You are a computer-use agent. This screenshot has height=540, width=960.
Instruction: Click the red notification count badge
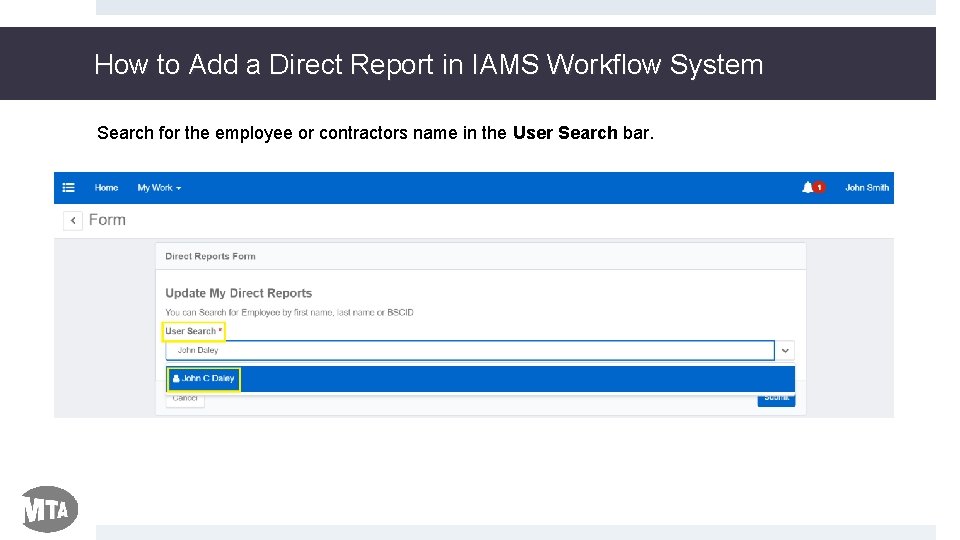pyautogui.click(x=819, y=187)
